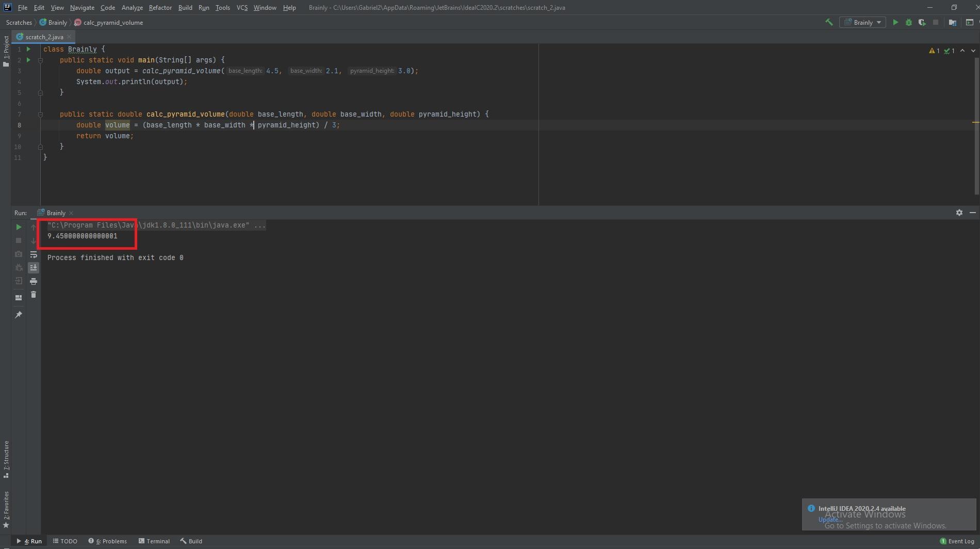
Task: Run Brainly with Coverage using the shield icon
Action: [922, 22]
